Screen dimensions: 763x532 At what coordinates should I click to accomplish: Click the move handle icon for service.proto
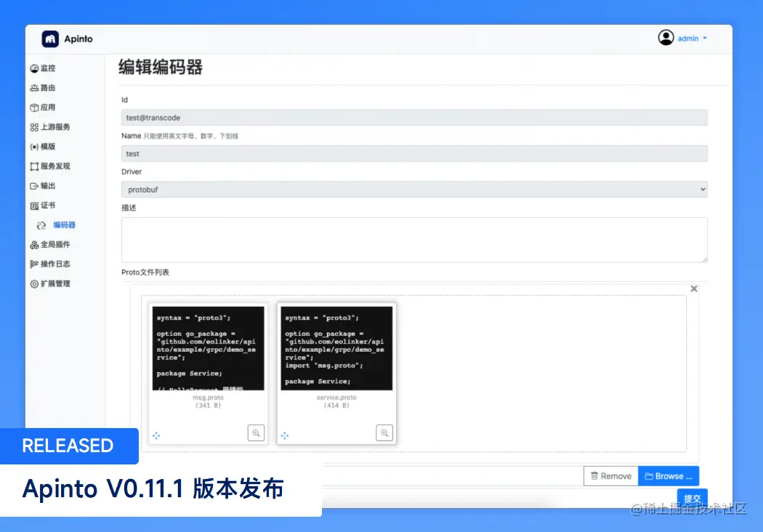click(x=285, y=435)
